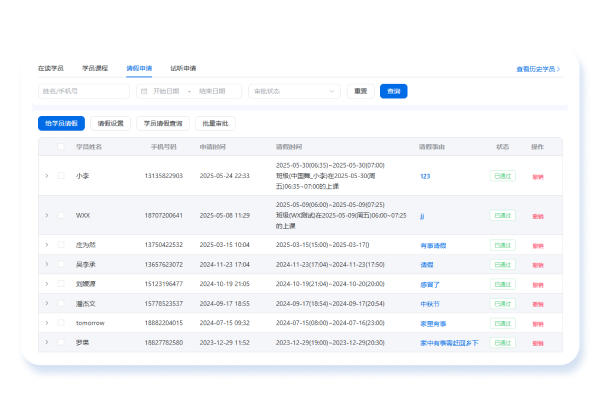Open the 试听申请 tab
The width and height of the screenshot is (600, 410).
click(183, 68)
